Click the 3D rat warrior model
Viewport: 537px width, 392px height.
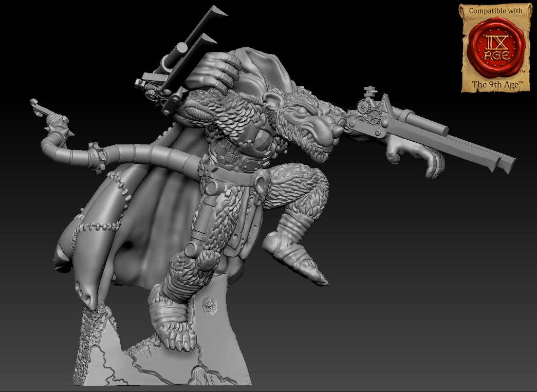tap(273, 196)
